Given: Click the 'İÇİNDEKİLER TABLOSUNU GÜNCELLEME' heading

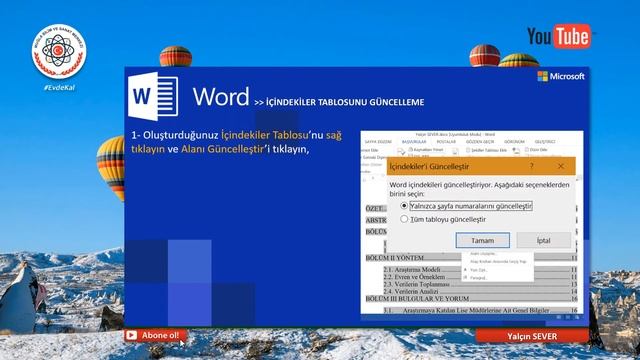Looking at the screenshot, I should (345, 102).
